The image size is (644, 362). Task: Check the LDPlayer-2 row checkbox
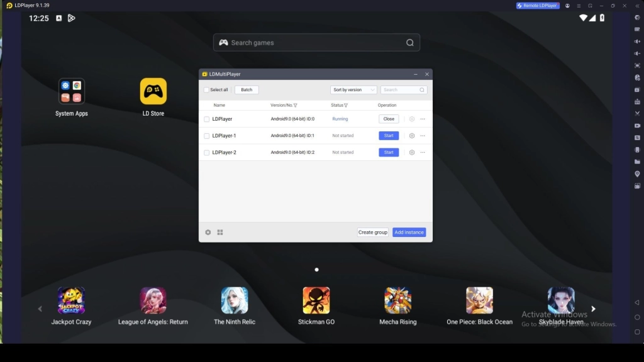[207, 152]
